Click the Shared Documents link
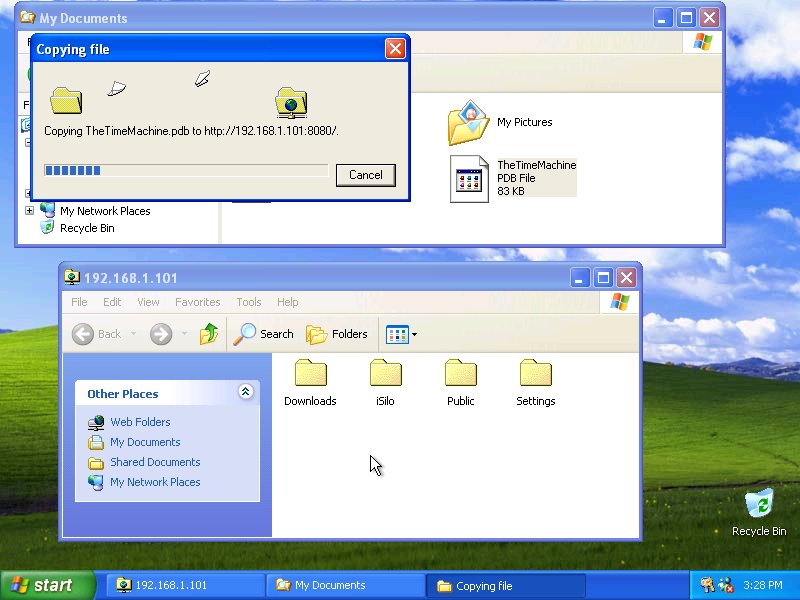 pos(155,462)
